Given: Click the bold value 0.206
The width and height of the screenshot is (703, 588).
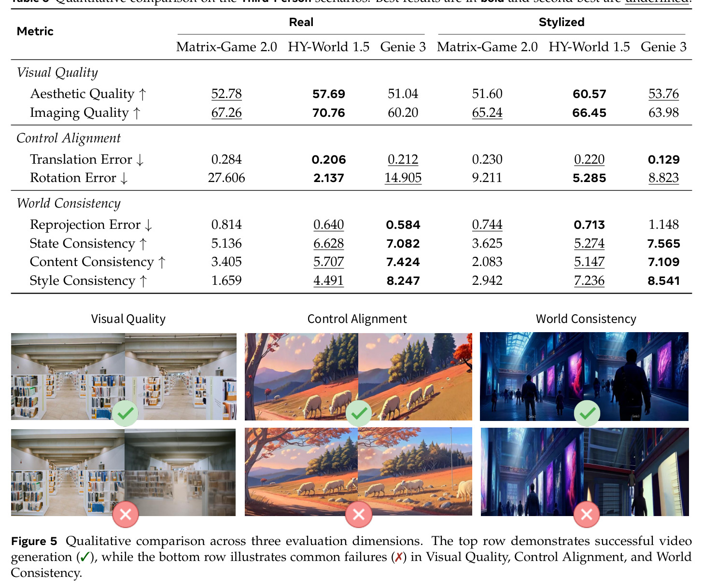Looking at the screenshot, I should (x=329, y=159).
